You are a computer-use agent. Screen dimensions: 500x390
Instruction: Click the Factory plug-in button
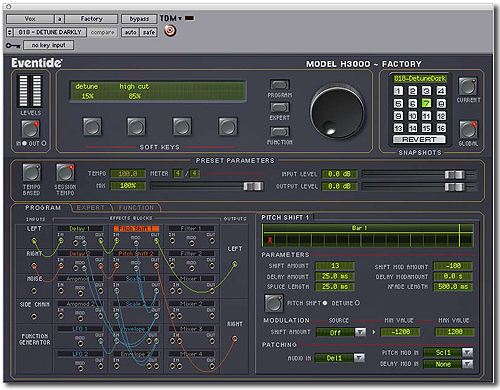[x=91, y=19]
